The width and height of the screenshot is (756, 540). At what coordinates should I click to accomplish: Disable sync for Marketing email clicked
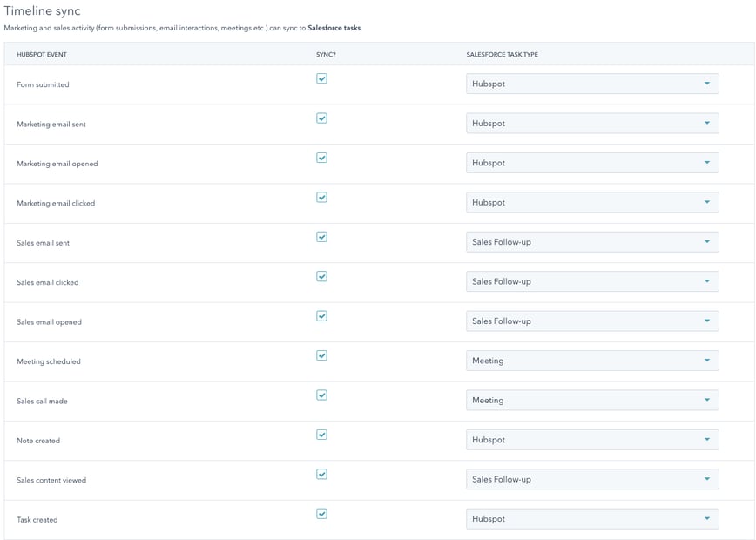point(321,197)
